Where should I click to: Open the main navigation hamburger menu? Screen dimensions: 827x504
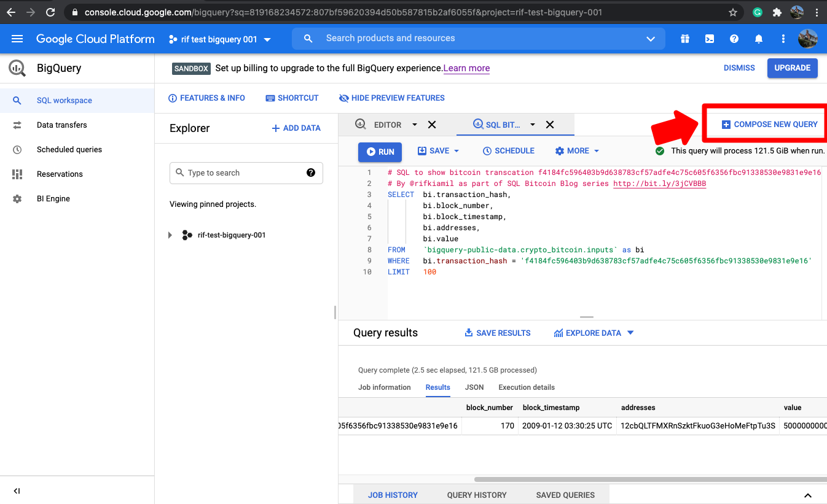(17, 39)
